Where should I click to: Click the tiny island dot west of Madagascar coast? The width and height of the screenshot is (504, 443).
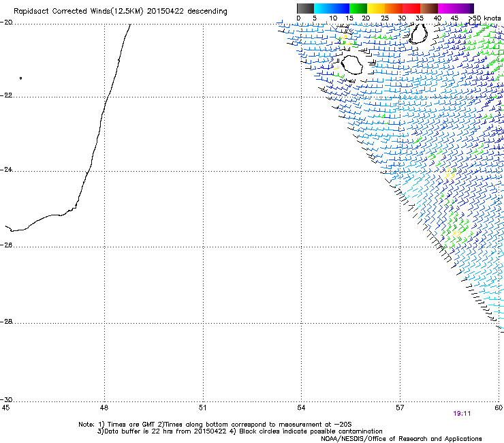pos(20,78)
